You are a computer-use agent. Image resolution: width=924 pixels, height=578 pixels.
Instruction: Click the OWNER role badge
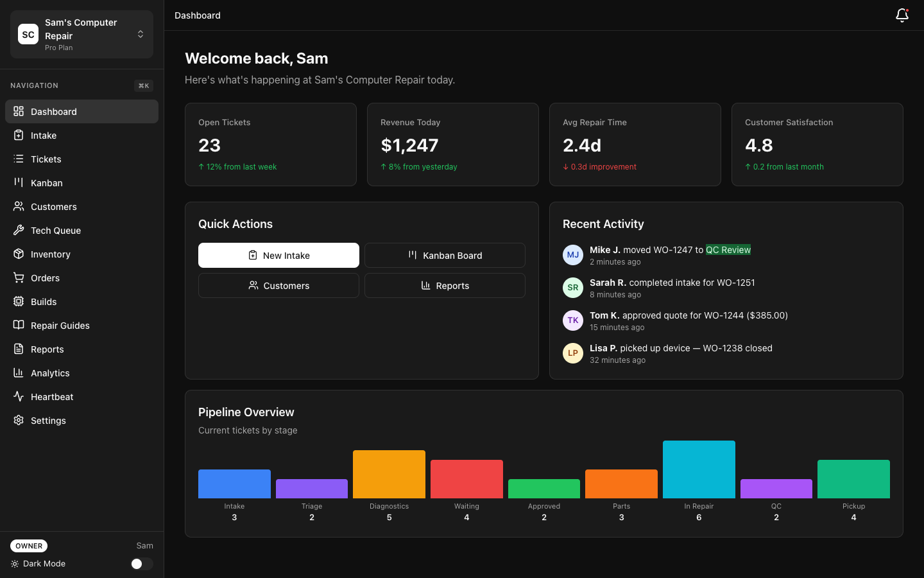pos(28,546)
